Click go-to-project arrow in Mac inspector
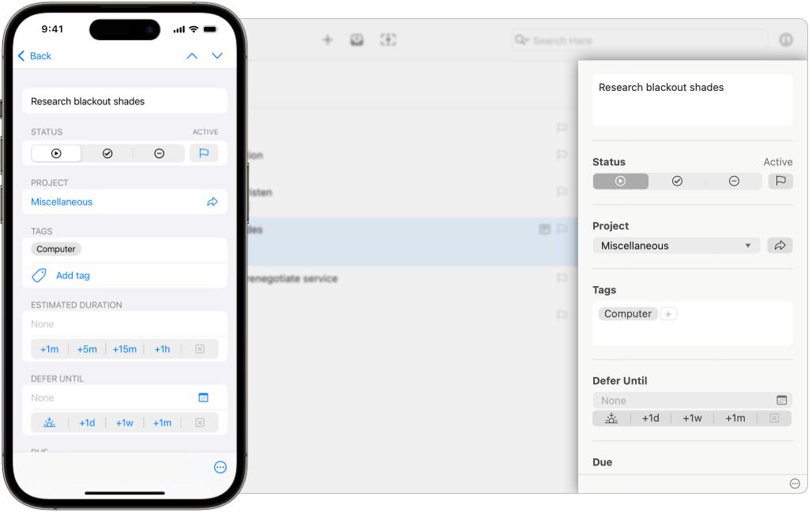Viewport: 812px width, 512px height. 780,246
